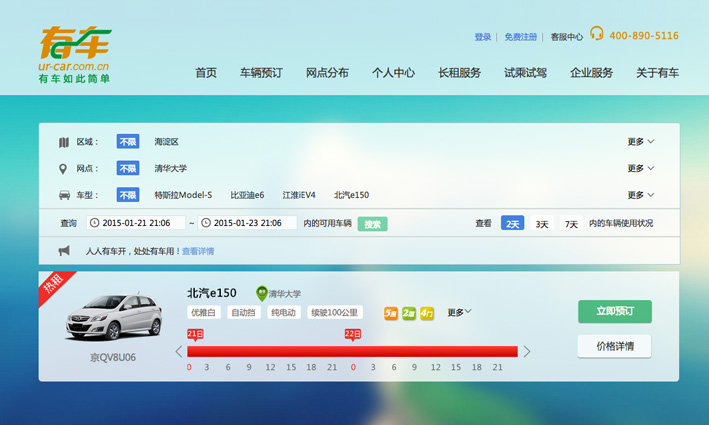Click the 价格详情 button
The image size is (709, 425).
click(x=615, y=346)
